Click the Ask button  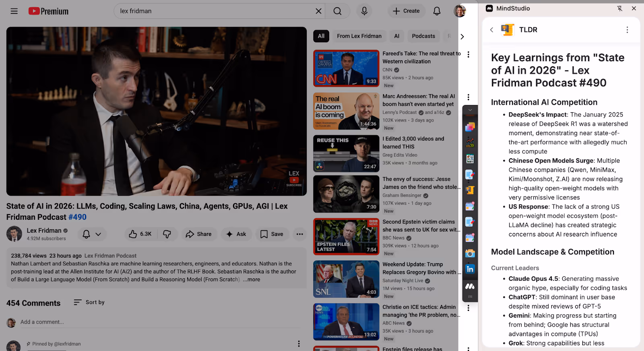click(236, 234)
